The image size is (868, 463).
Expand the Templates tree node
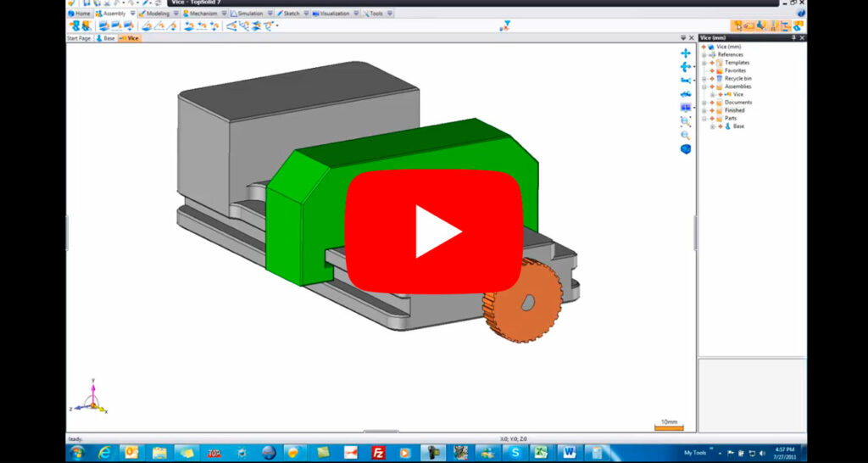(x=704, y=63)
